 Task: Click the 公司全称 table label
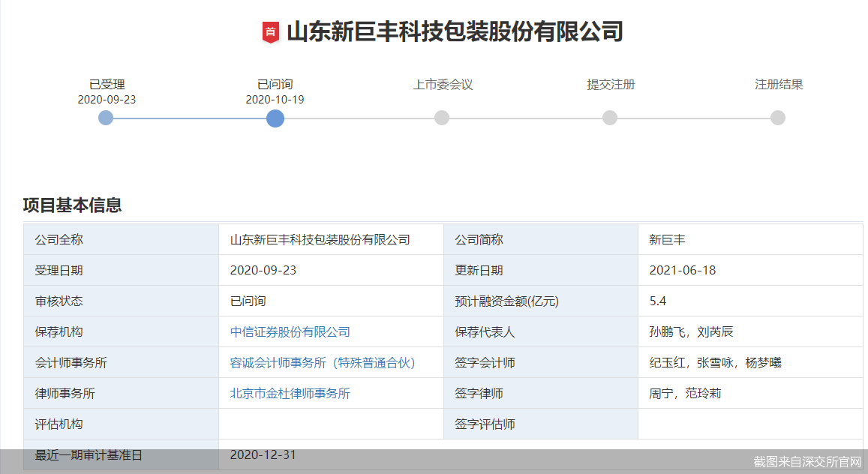(59, 239)
